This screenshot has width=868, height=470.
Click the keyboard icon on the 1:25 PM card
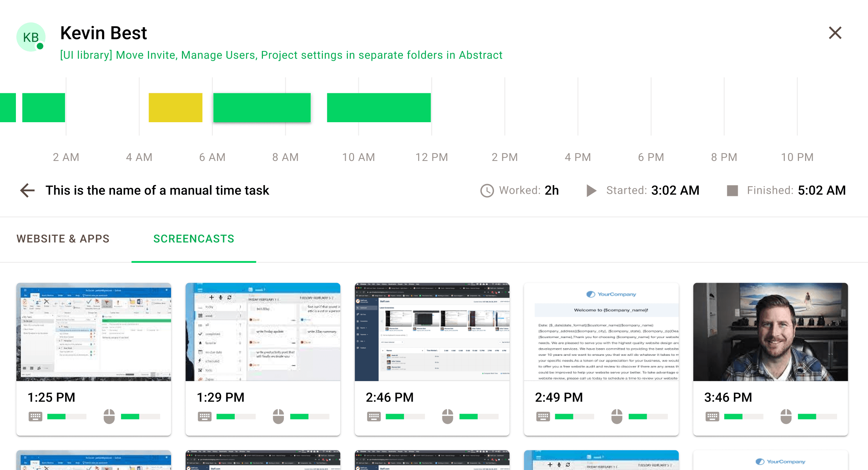coord(35,416)
